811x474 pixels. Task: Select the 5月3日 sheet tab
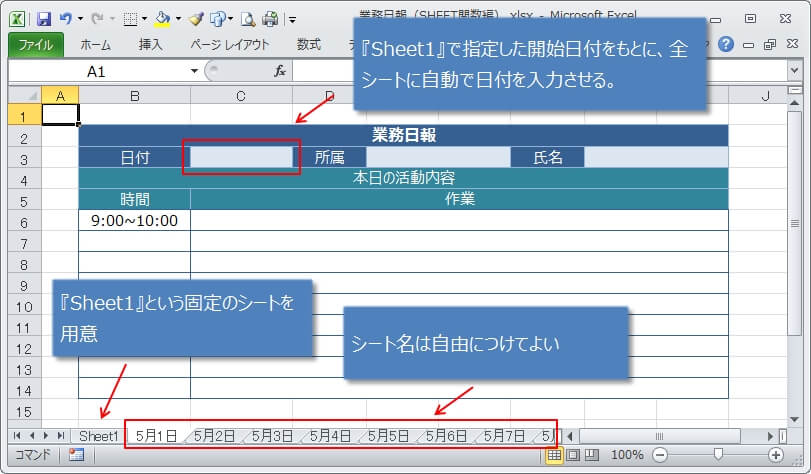point(272,436)
